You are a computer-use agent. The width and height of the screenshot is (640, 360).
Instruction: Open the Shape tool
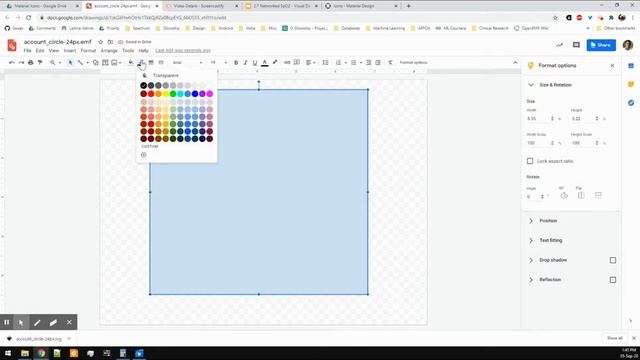click(96, 62)
